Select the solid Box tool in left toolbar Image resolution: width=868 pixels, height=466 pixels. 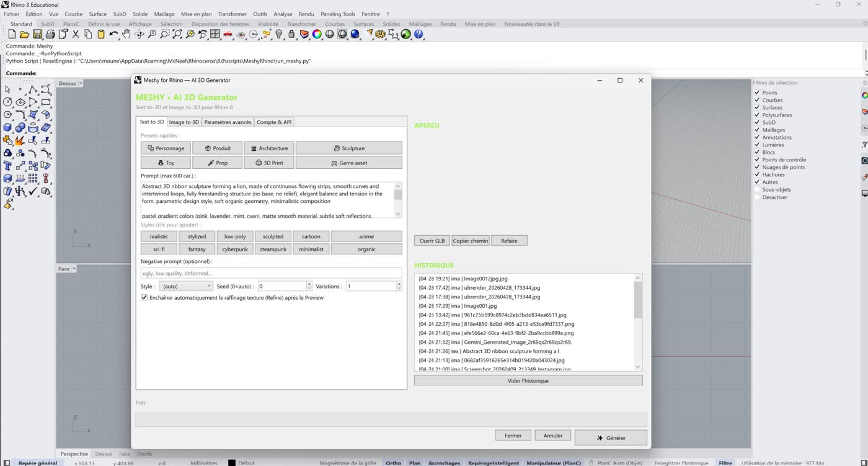(x=7, y=128)
